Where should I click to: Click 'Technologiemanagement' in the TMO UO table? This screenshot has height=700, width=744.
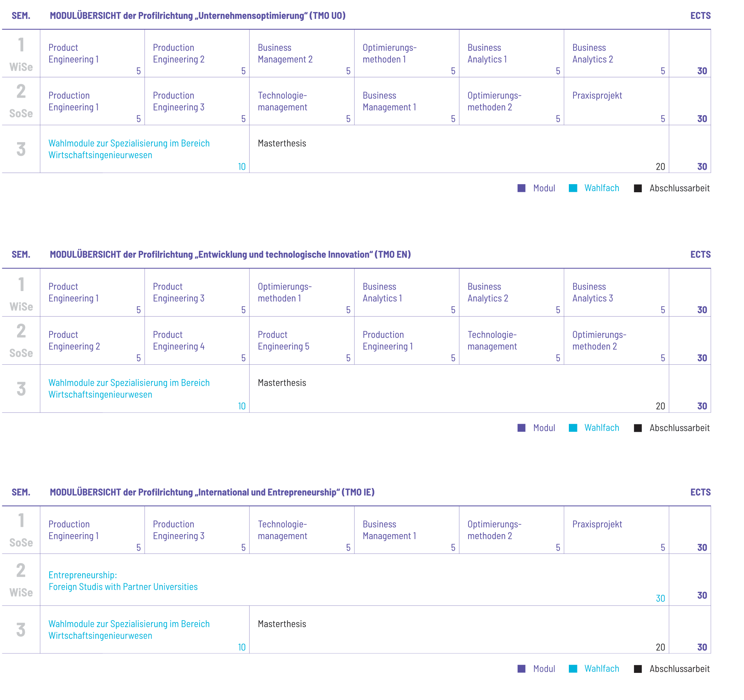[x=282, y=101]
